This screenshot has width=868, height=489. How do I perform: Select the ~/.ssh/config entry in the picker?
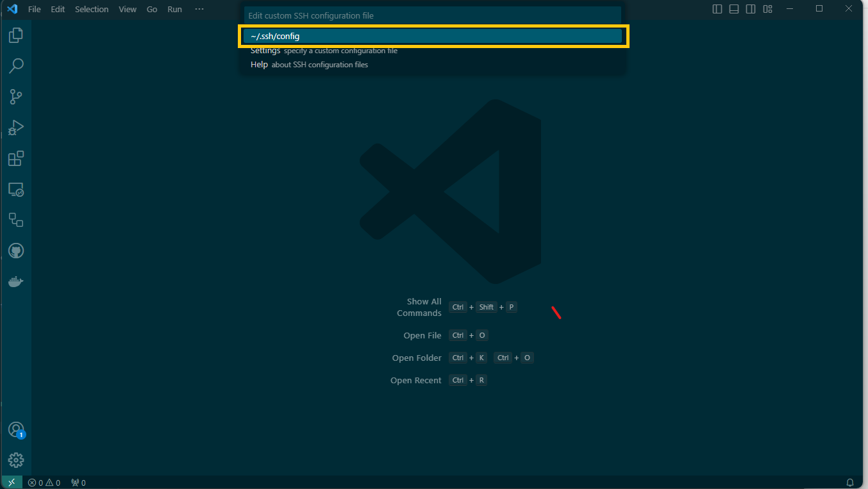click(x=433, y=36)
